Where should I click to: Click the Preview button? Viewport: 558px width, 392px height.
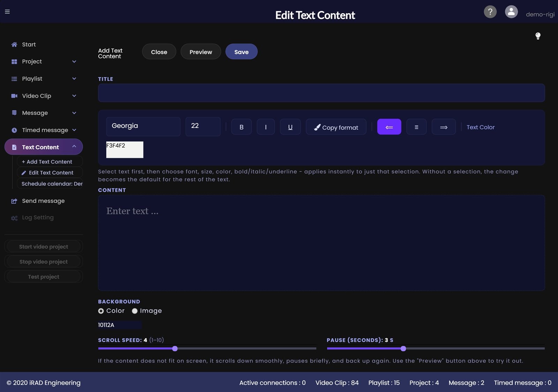coord(201,52)
